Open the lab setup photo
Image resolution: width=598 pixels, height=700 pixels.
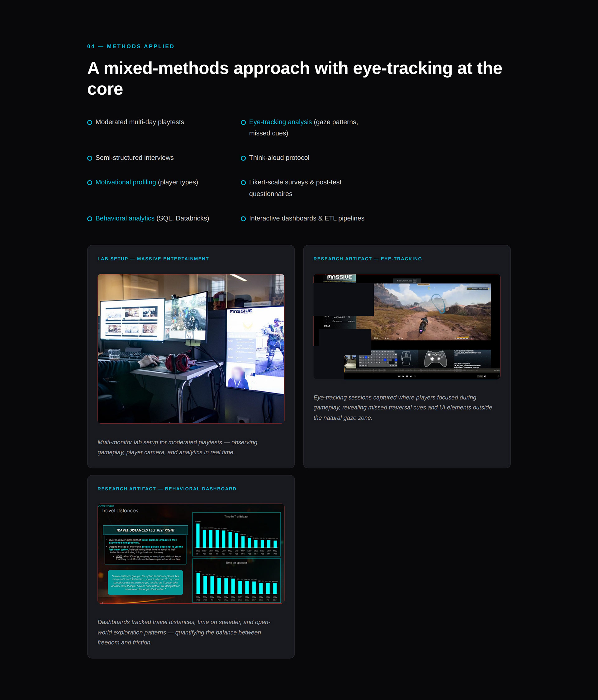click(x=191, y=348)
